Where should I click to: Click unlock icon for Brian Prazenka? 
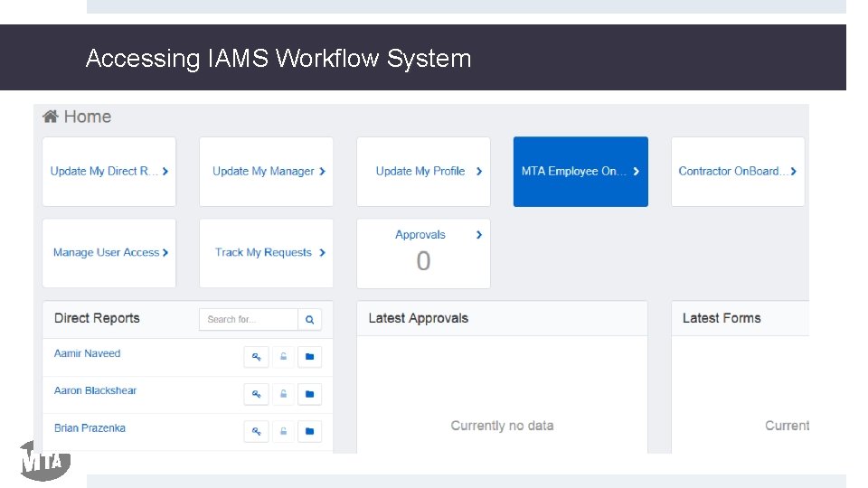coord(283,431)
